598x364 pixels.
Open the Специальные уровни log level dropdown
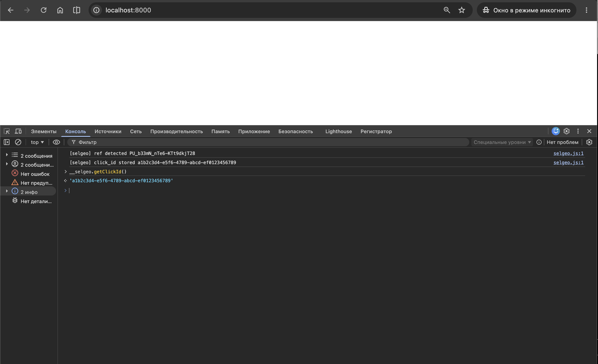tap(502, 142)
